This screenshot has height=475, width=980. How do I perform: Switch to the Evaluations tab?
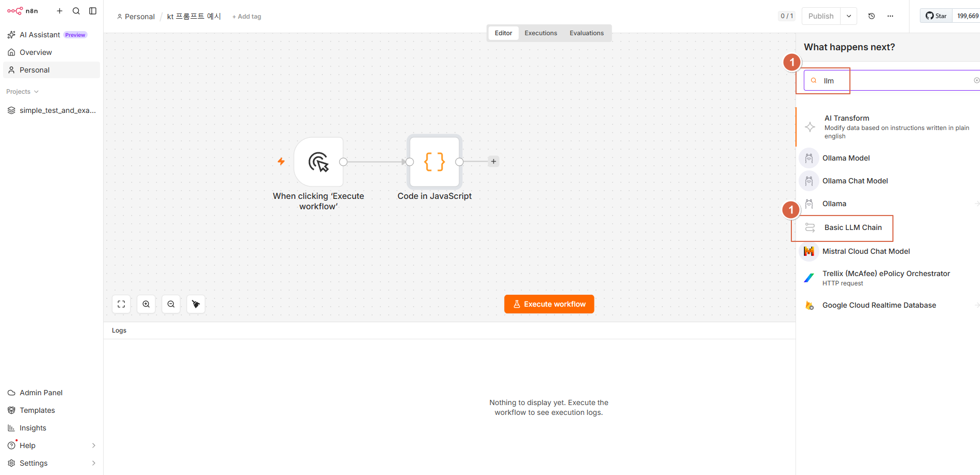tap(587, 33)
